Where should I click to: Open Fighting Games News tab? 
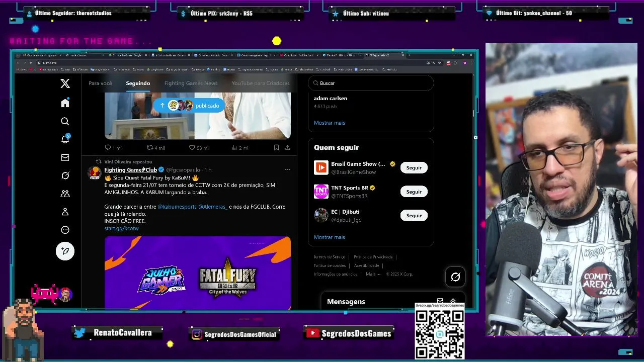pos(191,83)
